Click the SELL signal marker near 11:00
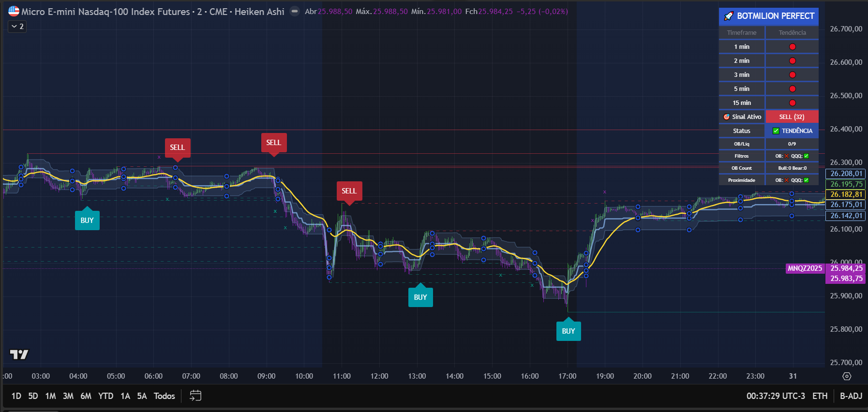 pos(349,191)
